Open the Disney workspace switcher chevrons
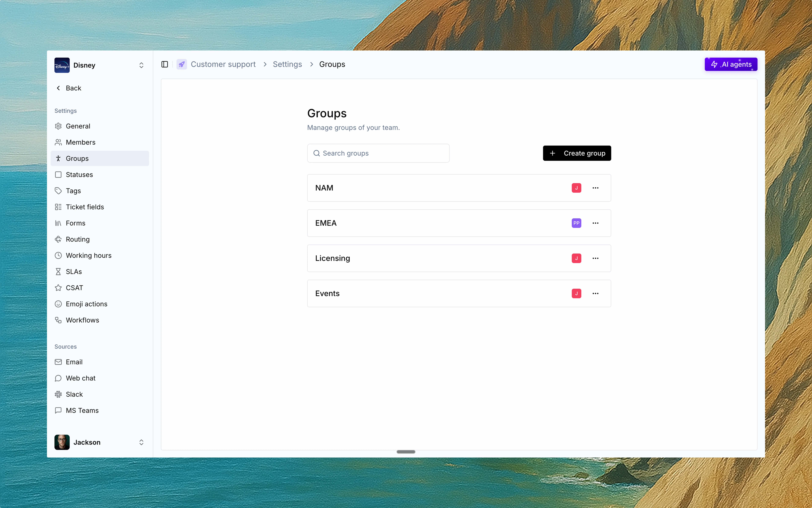 click(x=141, y=65)
